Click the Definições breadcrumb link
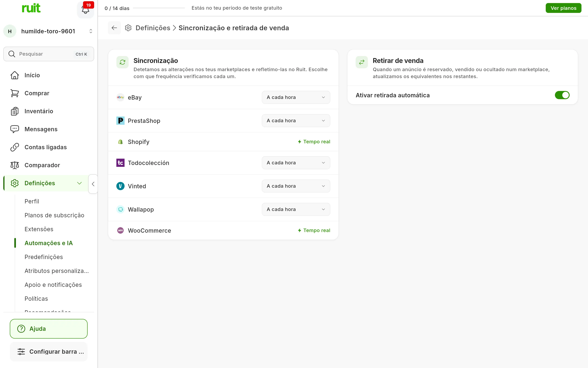This screenshot has width=588, height=368. tap(153, 28)
